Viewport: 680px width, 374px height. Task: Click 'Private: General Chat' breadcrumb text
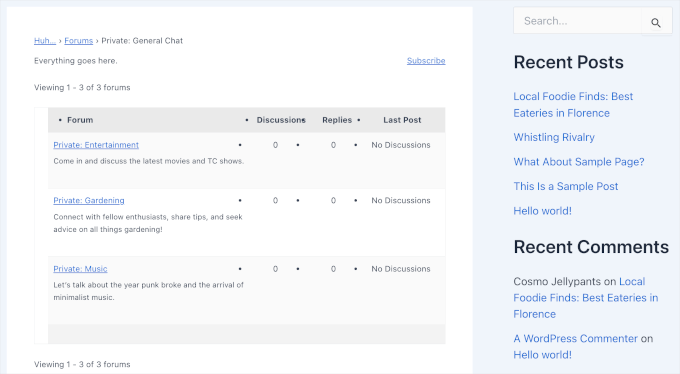[142, 41]
